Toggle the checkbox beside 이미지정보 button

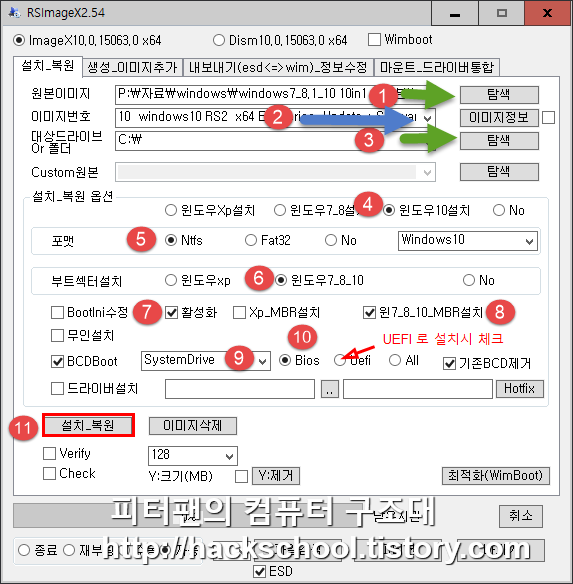pos(548,118)
